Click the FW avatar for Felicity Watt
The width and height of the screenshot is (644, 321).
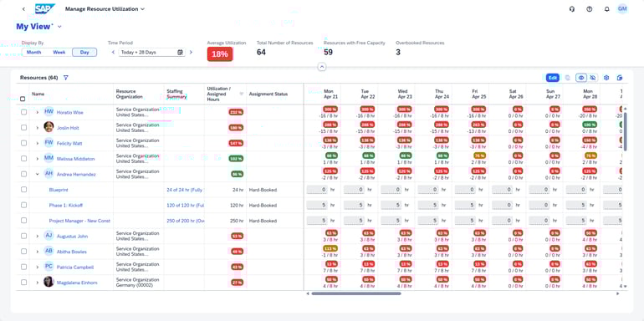[x=49, y=142]
